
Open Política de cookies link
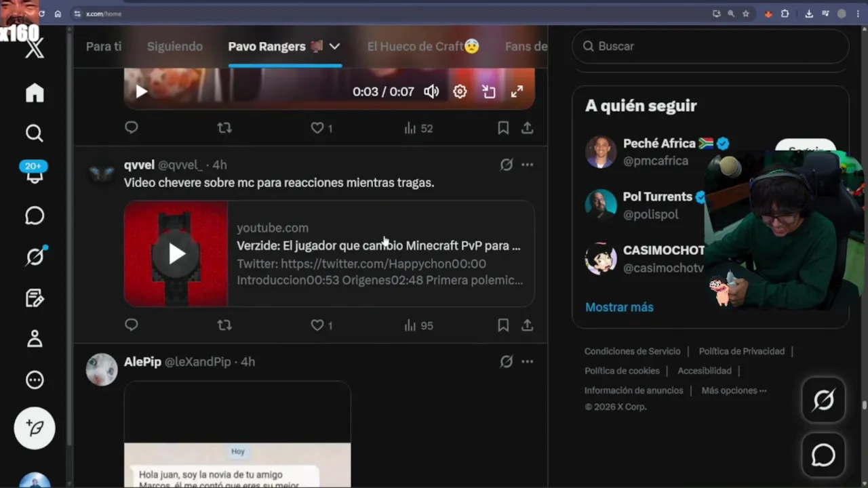click(622, 371)
